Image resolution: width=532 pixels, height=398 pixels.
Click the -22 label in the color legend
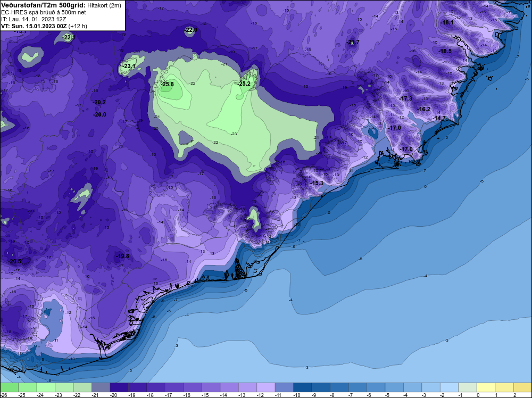(77, 395)
